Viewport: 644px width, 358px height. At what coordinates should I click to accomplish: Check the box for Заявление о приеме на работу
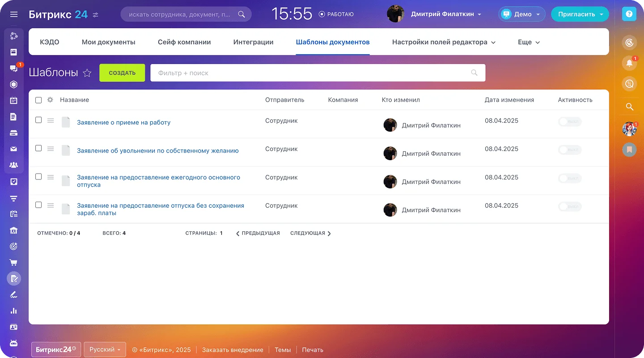(x=38, y=120)
